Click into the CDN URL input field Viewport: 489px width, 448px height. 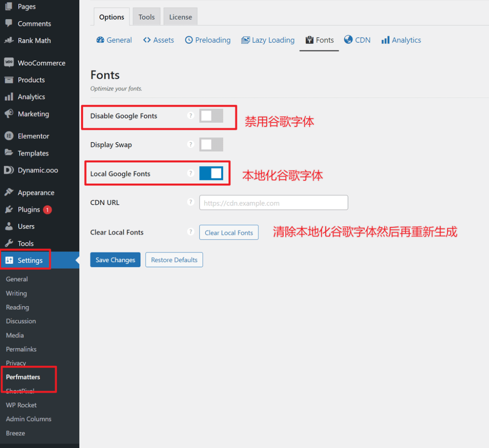pos(273,203)
